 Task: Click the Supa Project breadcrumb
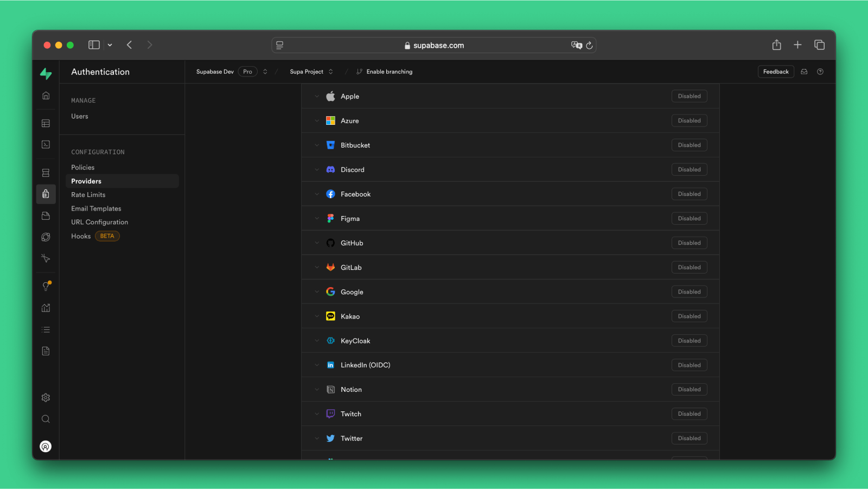[307, 72]
